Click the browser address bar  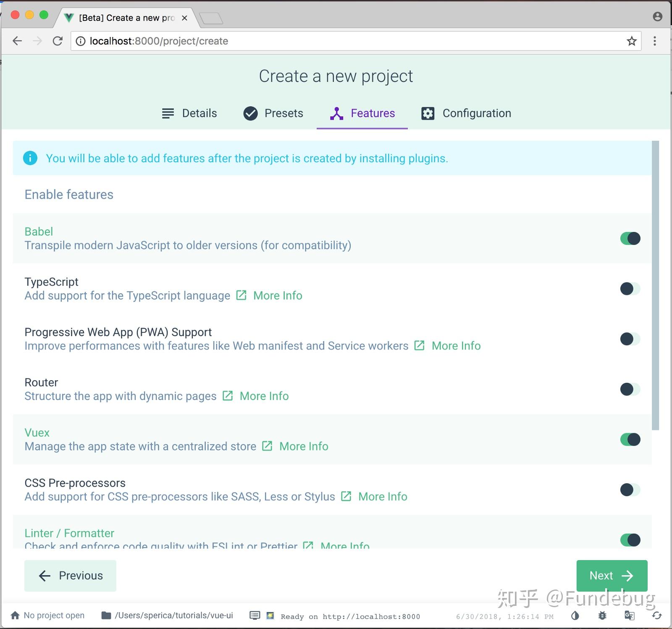pos(294,41)
